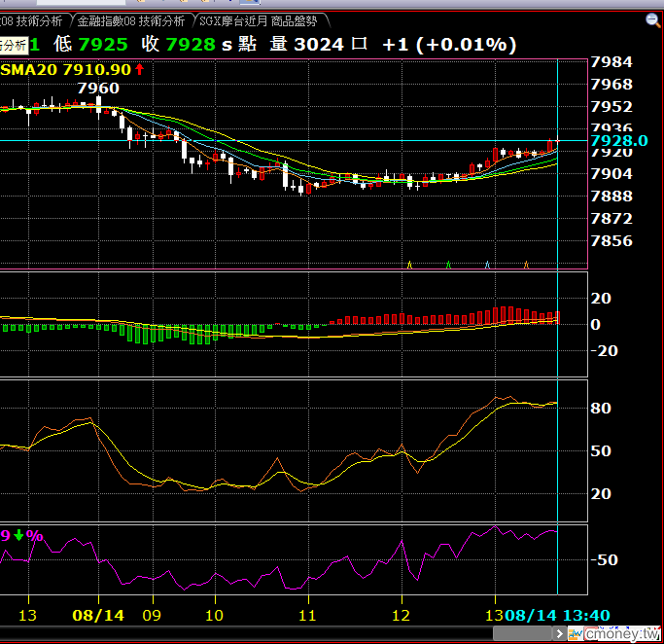The height and width of the screenshot is (644, 664).
Task: Click the yellow marker icon below price chart
Action: [x=409, y=265]
